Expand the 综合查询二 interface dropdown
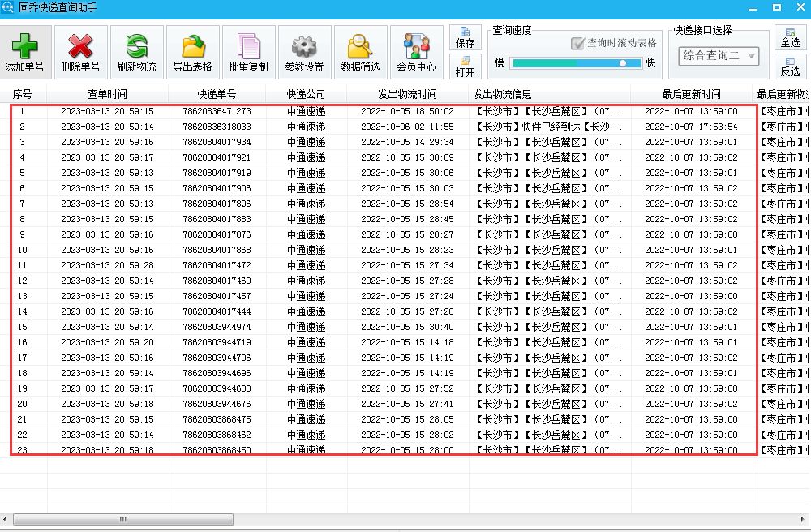811x532 pixels. [x=750, y=57]
